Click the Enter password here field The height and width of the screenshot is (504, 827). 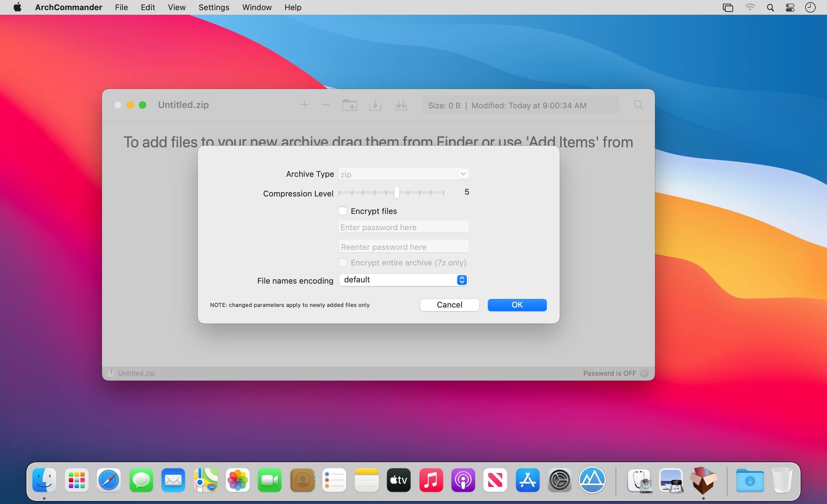pyautogui.click(x=403, y=227)
